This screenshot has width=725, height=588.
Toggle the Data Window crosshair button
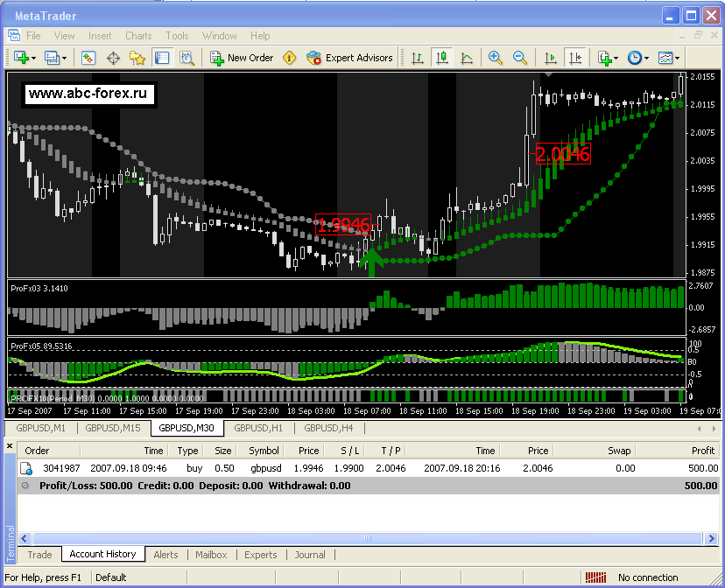tap(113, 59)
